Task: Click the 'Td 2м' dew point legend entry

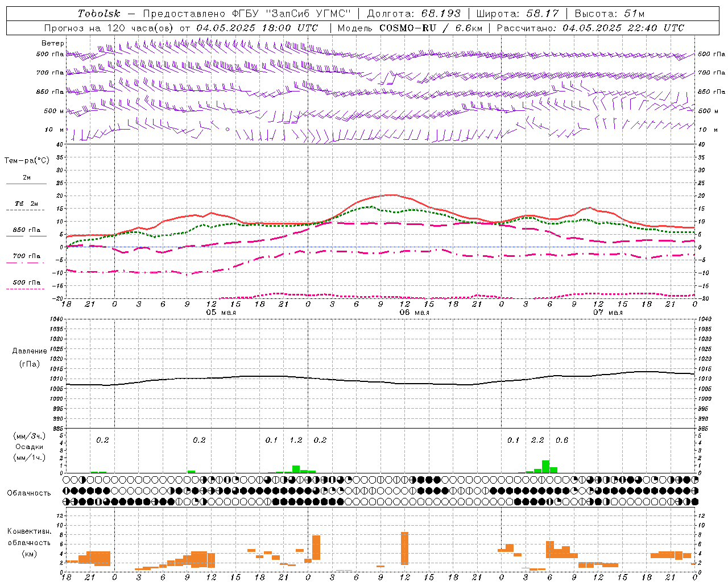Action: (27, 203)
